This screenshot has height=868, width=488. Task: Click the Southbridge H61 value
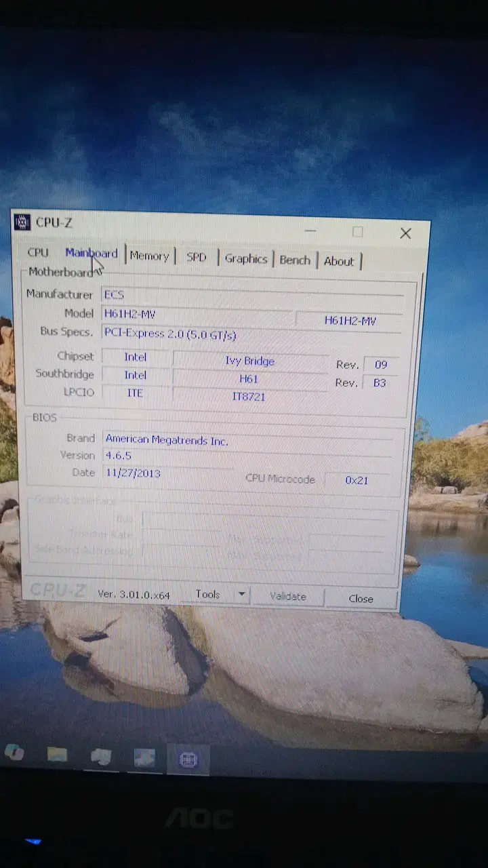pos(249,378)
